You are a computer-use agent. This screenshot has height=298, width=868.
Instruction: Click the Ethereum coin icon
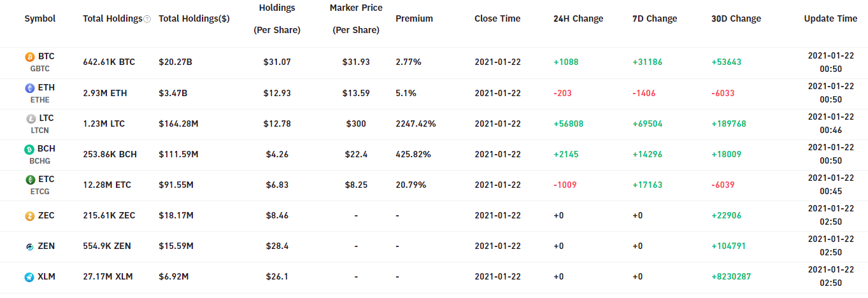[x=30, y=88]
